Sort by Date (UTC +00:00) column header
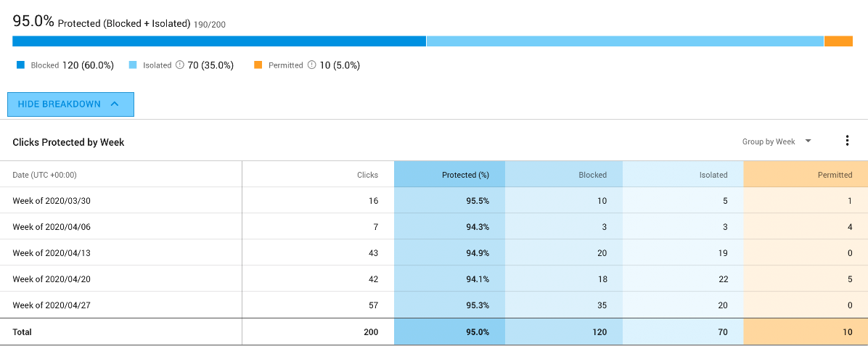The image size is (868, 346). pyautogui.click(x=44, y=174)
